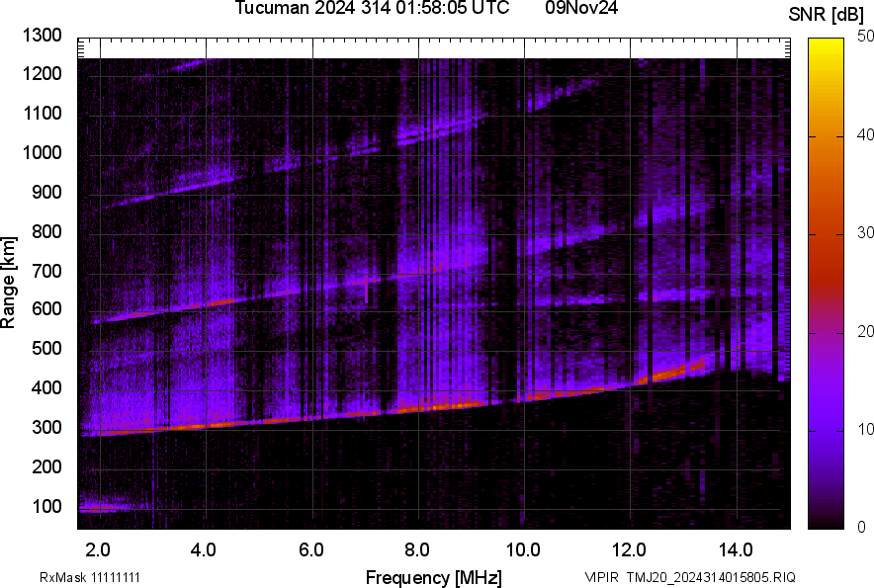Click the 20 label on the colorbar

[x=866, y=331]
